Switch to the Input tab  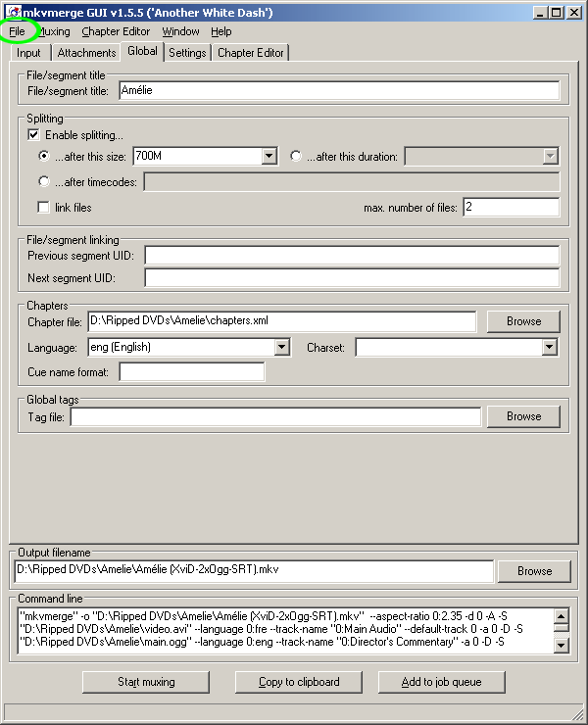(28, 53)
